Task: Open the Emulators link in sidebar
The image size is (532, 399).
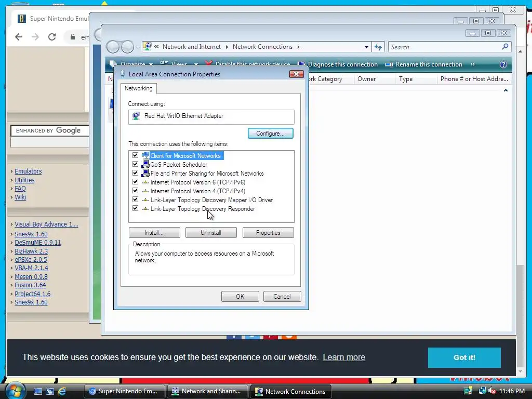Action: [28, 171]
